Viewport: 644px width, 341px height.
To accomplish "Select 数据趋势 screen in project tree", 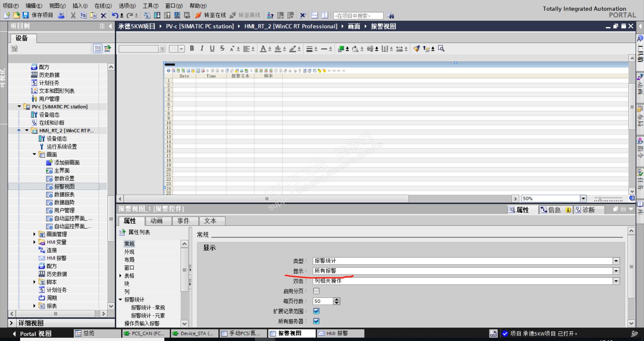I will (x=64, y=203).
